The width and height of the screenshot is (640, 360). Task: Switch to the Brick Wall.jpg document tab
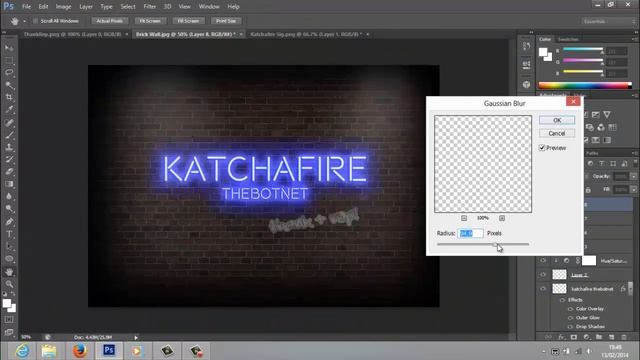point(185,34)
